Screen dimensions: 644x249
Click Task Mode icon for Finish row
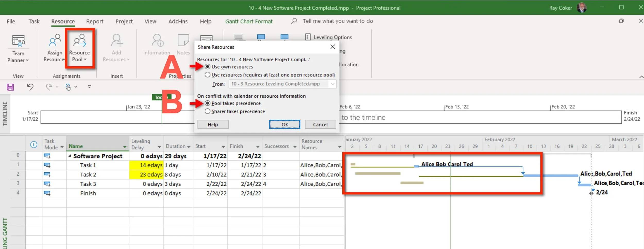(47, 193)
